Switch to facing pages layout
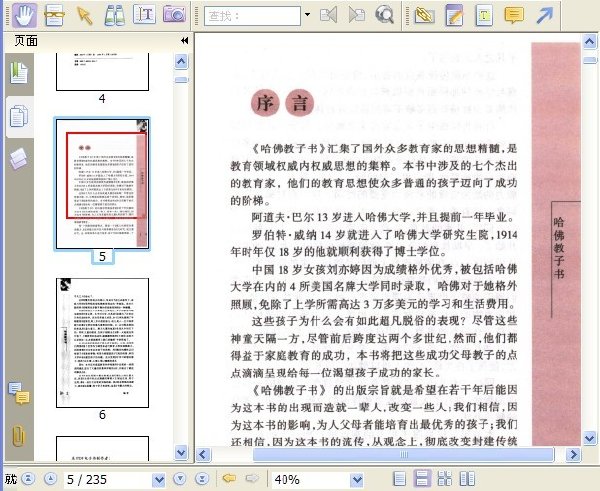The image size is (600, 491). tap(467, 478)
